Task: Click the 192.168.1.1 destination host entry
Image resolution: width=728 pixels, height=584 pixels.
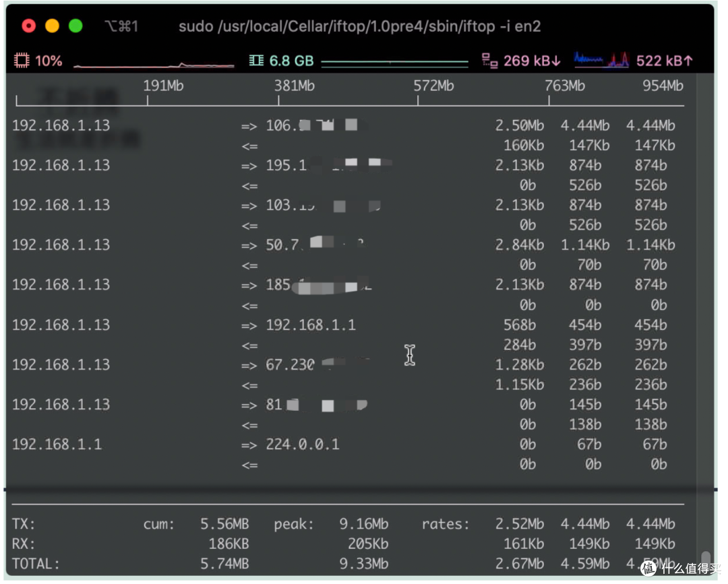Action: tap(311, 325)
